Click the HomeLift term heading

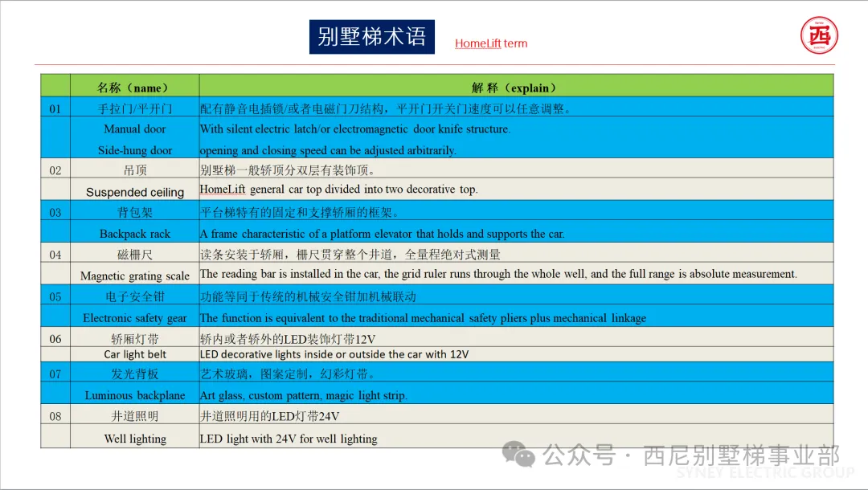pos(491,43)
